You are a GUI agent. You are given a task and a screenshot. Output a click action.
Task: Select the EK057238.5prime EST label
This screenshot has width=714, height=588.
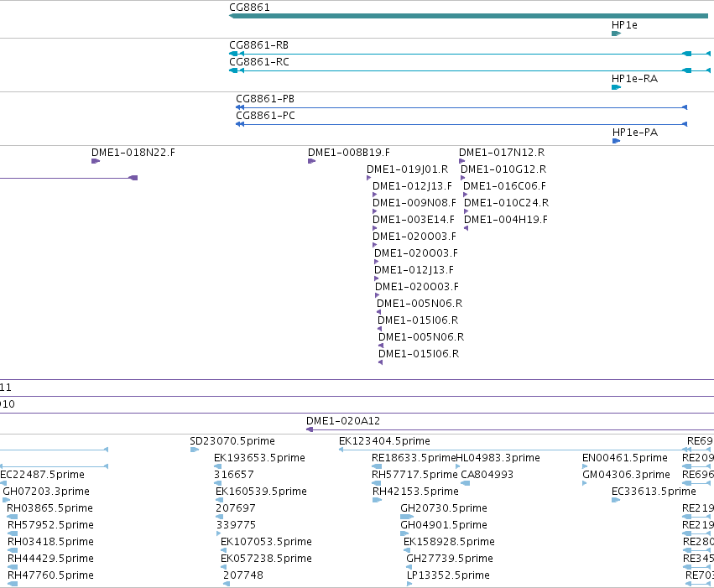coord(266,559)
